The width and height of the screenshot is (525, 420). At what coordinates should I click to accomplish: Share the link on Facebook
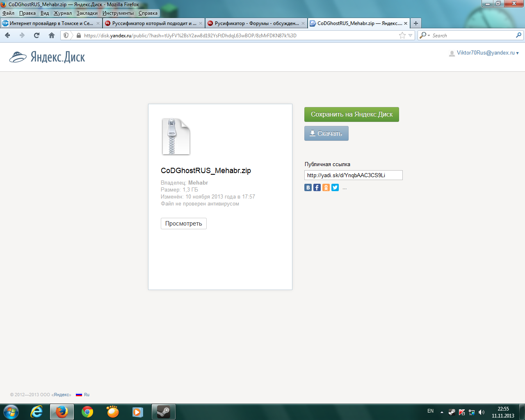317,187
